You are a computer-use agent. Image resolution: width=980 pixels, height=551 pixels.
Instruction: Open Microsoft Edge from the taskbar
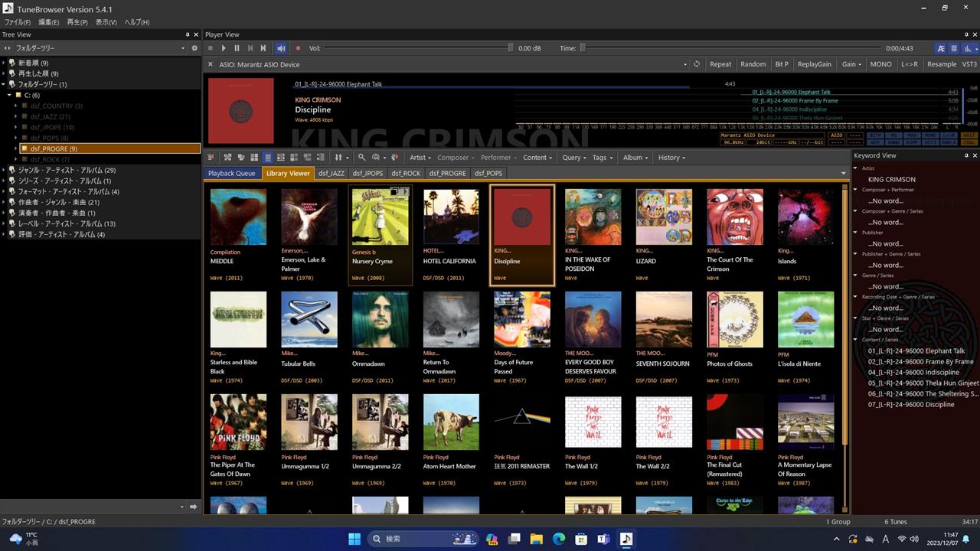559,539
